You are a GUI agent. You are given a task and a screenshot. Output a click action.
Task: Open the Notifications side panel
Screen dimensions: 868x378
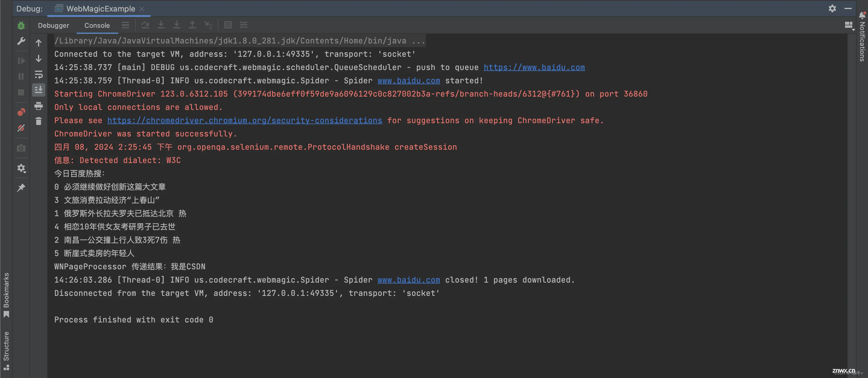[x=862, y=37]
